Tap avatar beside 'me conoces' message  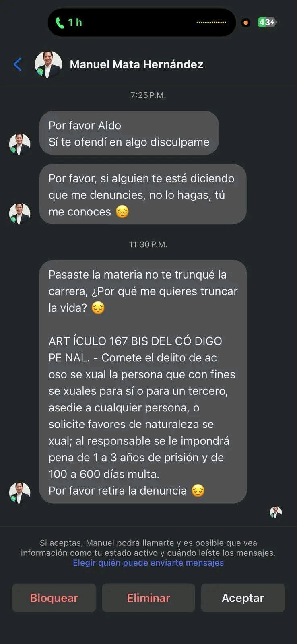coord(20,213)
